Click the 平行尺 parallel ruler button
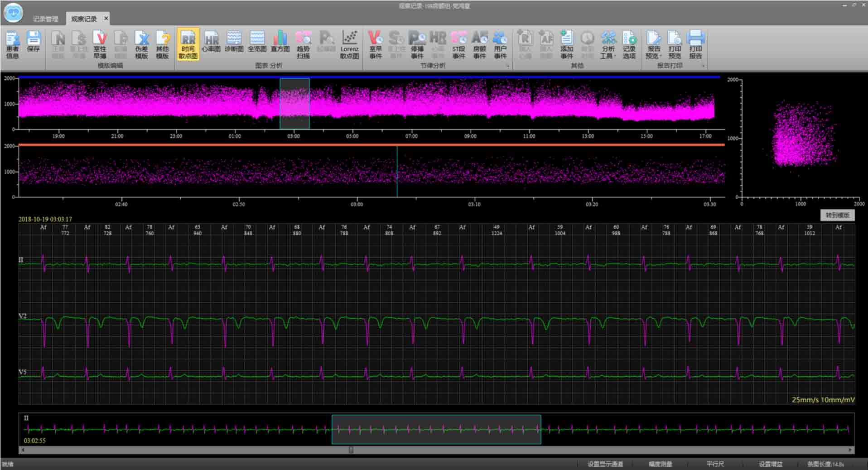This screenshot has height=470, width=868. tap(715, 464)
